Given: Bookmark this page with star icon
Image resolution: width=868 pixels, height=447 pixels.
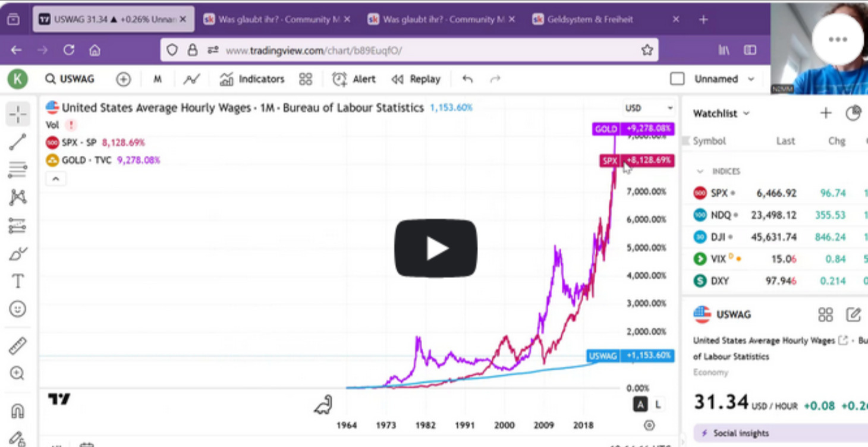Looking at the screenshot, I should (647, 51).
